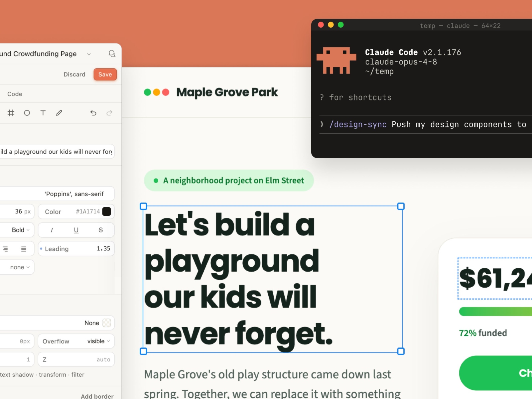
Task: Click the "Maple Grove's old play structure" paragraph
Action: pos(272,384)
